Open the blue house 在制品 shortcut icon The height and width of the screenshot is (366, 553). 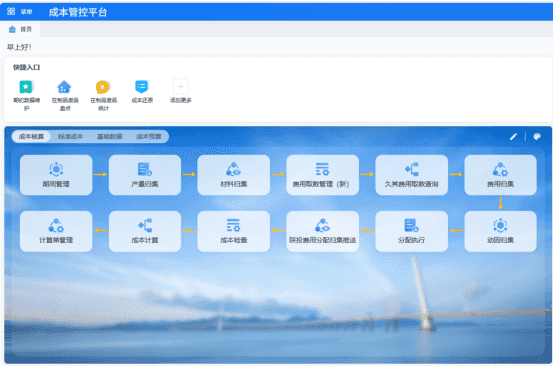64,87
